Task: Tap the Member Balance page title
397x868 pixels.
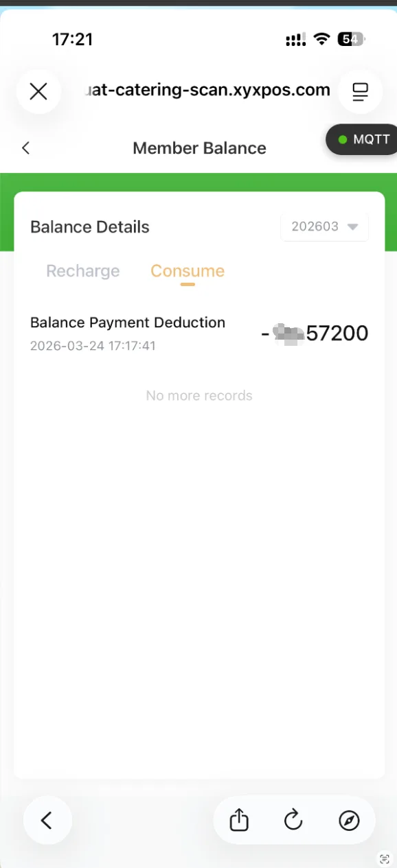Action: [x=199, y=148]
